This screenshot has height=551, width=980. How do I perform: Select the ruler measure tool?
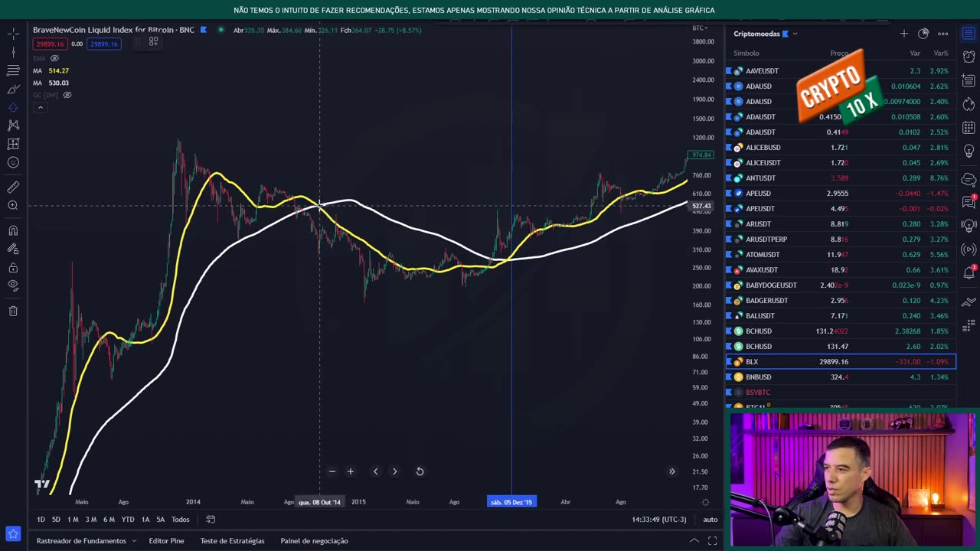pos(13,187)
